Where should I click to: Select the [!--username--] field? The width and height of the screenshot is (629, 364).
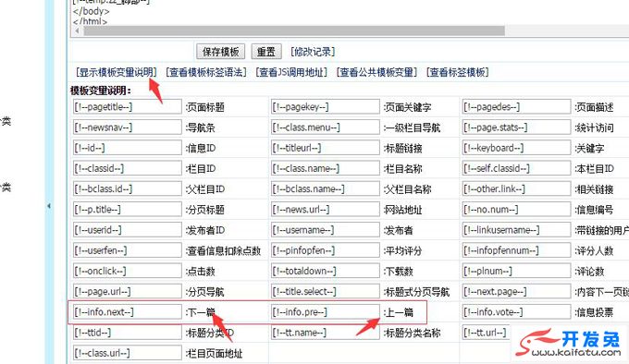(326, 230)
